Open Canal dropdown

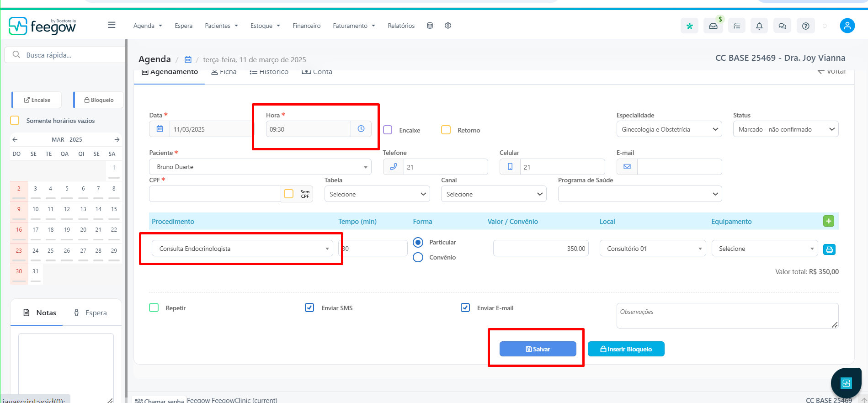click(494, 194)
